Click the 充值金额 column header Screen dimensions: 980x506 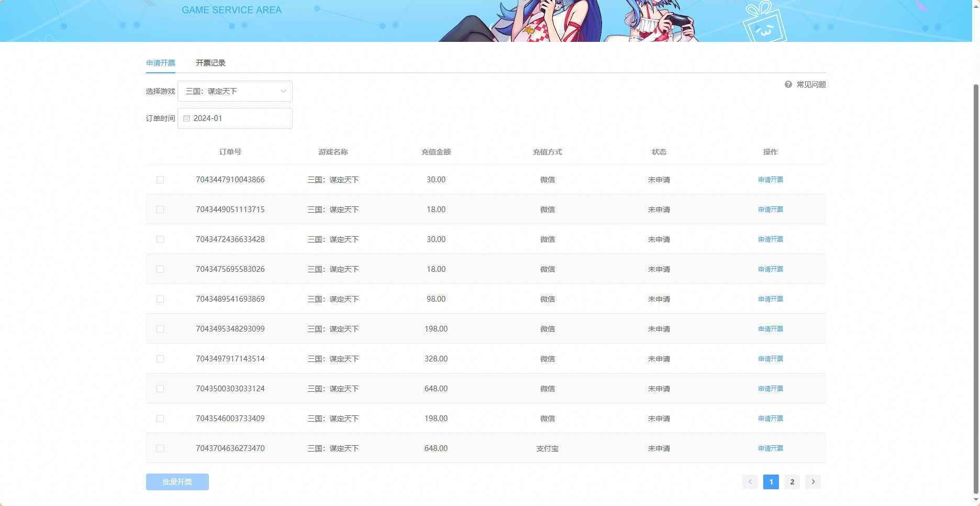pyautogui.click(x=436, y=152)
